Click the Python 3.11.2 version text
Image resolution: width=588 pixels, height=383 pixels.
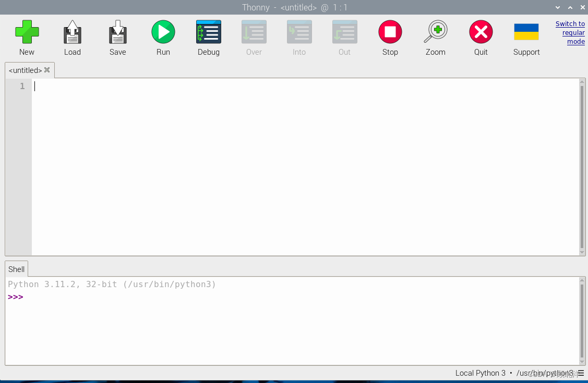tap(112, 284)
